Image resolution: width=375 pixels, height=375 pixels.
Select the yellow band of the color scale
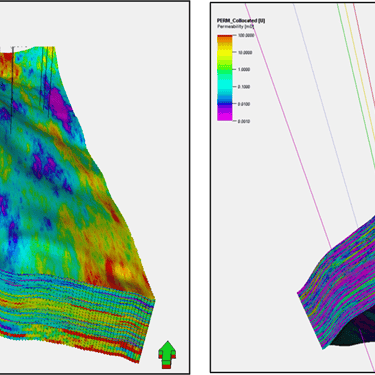pyautogui.click(x=225, y=52)
